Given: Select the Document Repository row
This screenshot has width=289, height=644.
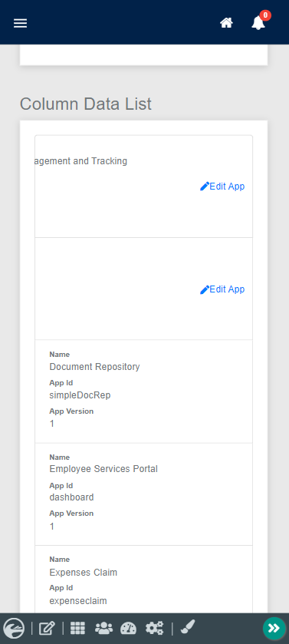Looking at the screenshot, I should [144, 391].
